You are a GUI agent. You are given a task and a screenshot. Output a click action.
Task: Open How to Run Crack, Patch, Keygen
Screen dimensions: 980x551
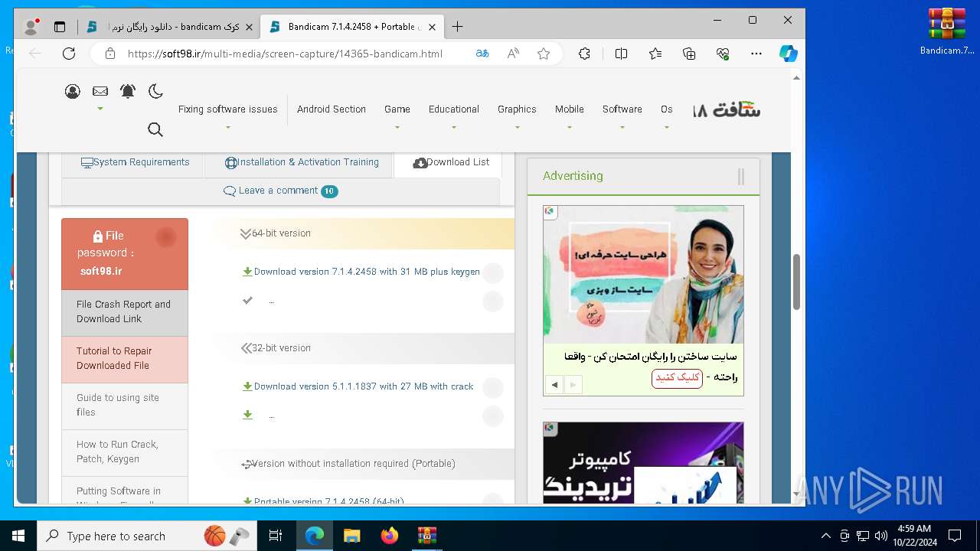click(x=125, y=452)
